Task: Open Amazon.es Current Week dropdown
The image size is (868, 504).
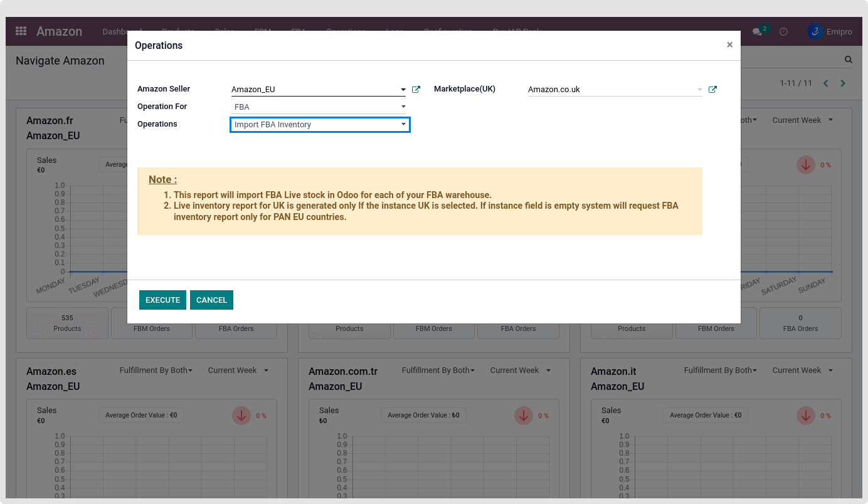Action: [x=238, y=370]
